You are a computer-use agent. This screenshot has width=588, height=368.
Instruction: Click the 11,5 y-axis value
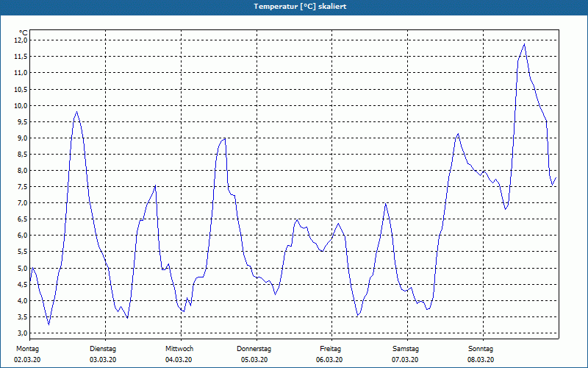(x=21, y=57)
